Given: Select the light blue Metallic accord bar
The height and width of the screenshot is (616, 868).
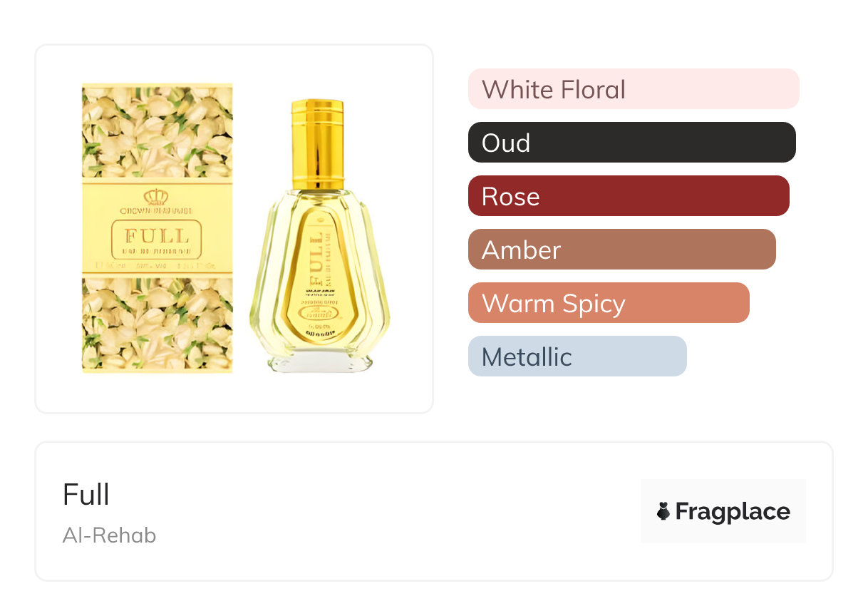Looking at the screenshot, I should pos(577,356).
